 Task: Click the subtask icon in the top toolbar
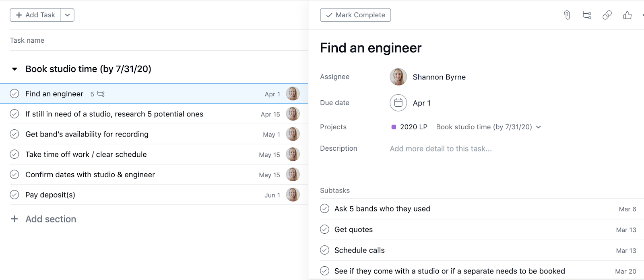pos(587,15)
